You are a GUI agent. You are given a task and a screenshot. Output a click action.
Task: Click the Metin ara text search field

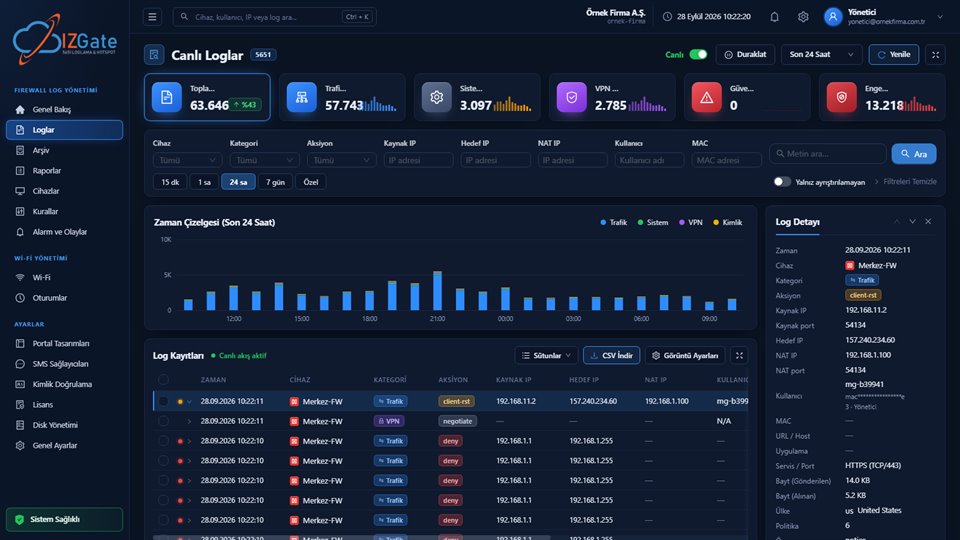828,154
